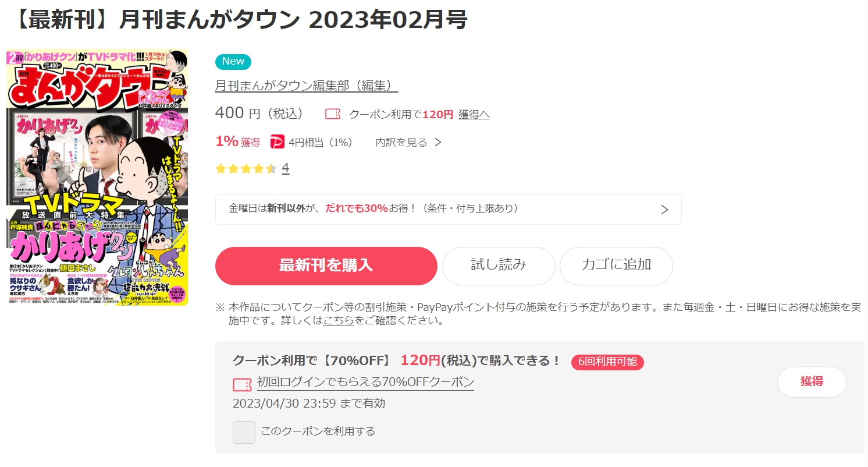Click the coupon ticket icon beside the price
868x467 pixels.
coord(333,114)
